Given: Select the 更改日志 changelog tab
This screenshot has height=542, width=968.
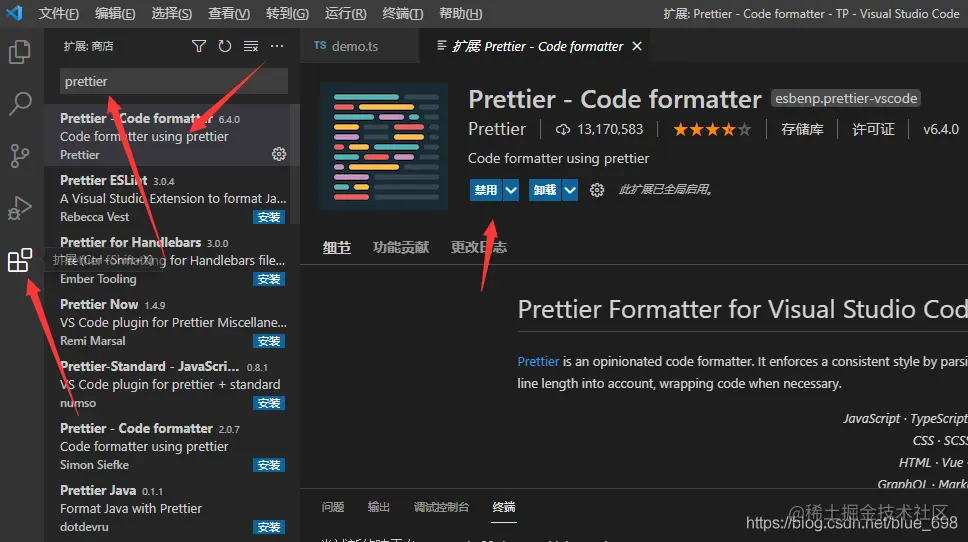Looking at the screenshot, I should (478, 248).
